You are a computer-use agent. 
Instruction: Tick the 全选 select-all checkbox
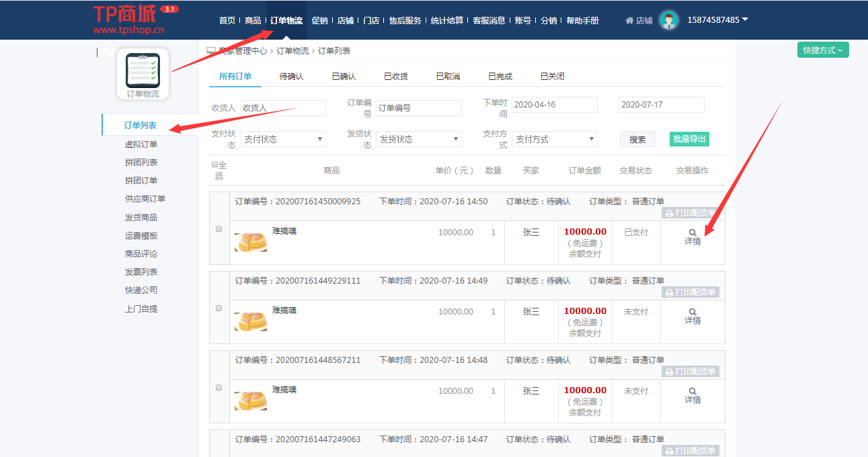tap(214, 165)
